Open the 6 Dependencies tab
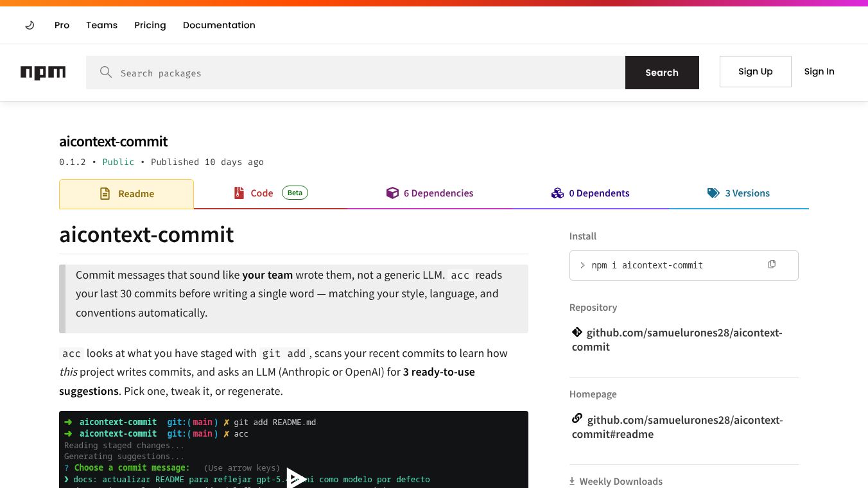The height and width of the screenshot is (488, 868). pos(430,193)
